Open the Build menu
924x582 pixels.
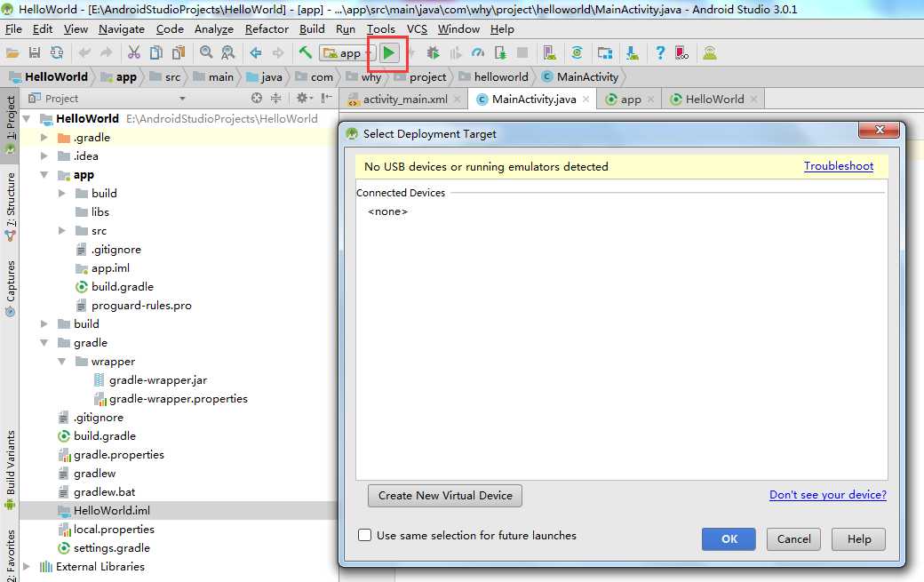312,28
